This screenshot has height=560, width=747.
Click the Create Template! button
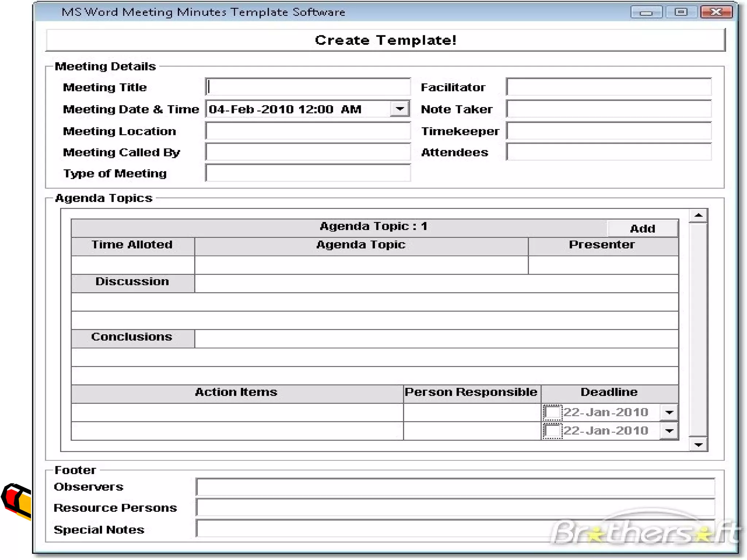(x=385, y=40)
